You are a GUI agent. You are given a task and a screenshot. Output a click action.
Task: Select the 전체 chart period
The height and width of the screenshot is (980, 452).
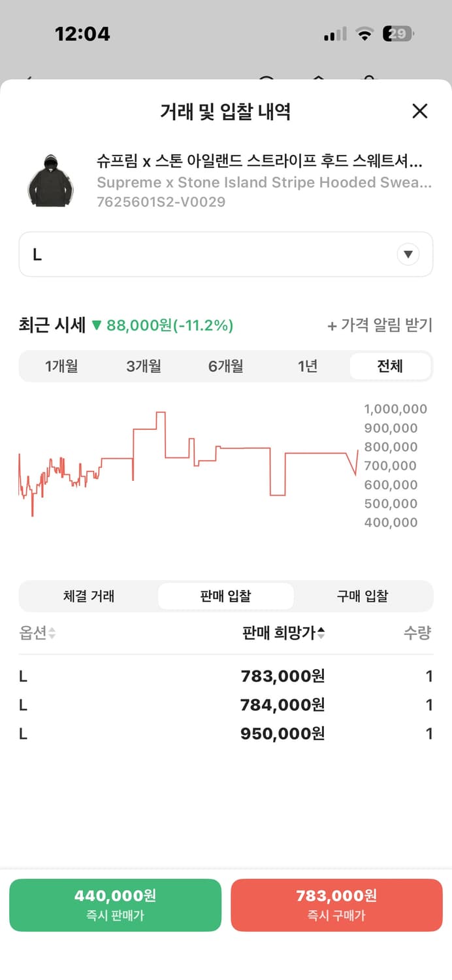click(x=390, y=367)
